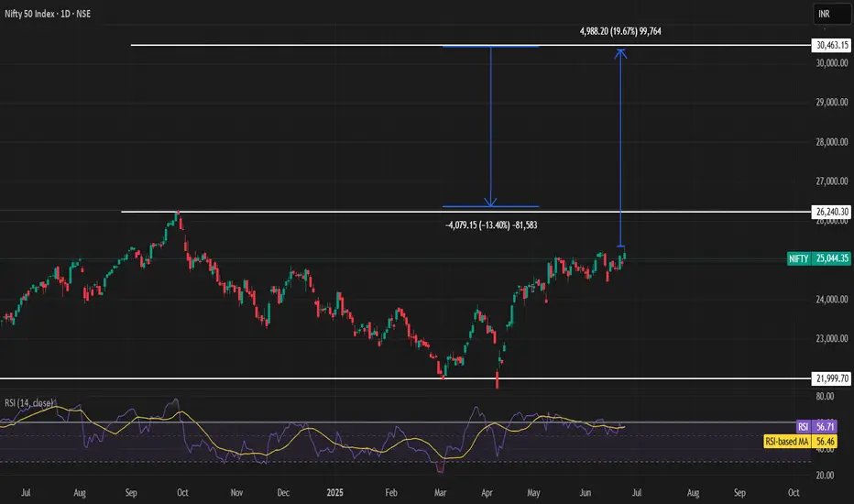The height and width of the screenshot is (504, 854).
Task: Click the Jun label on time axis
Action: pyautogui.click(x=585, y=493)
